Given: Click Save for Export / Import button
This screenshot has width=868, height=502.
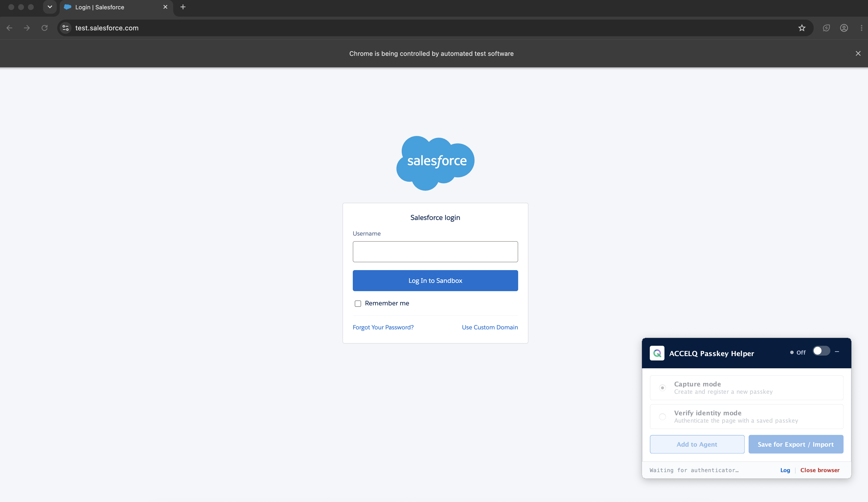Looking at the screenshot, I should click(x=796, y=444).
